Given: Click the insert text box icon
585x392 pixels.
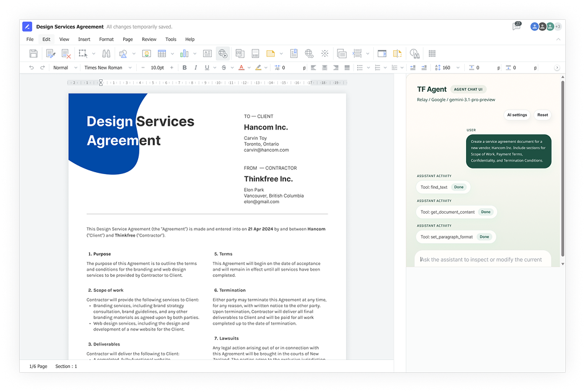Looking at the screenshot, I should tap(207, 53).
